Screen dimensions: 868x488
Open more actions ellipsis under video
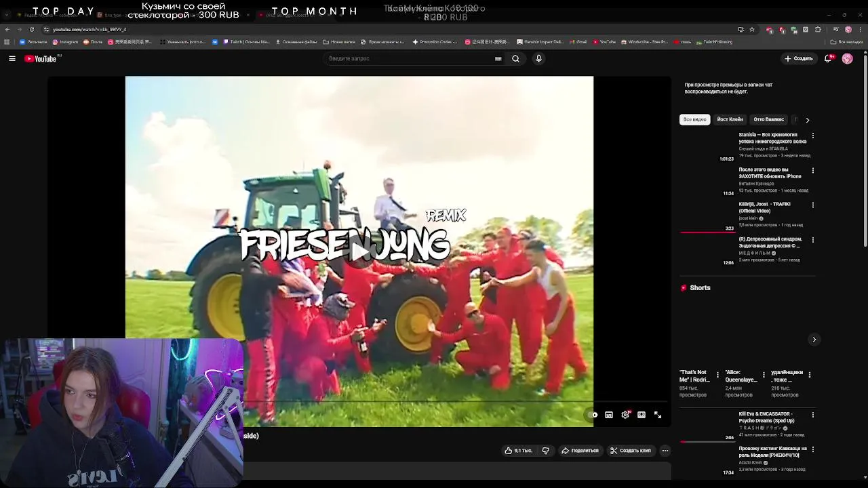[665, 451]
